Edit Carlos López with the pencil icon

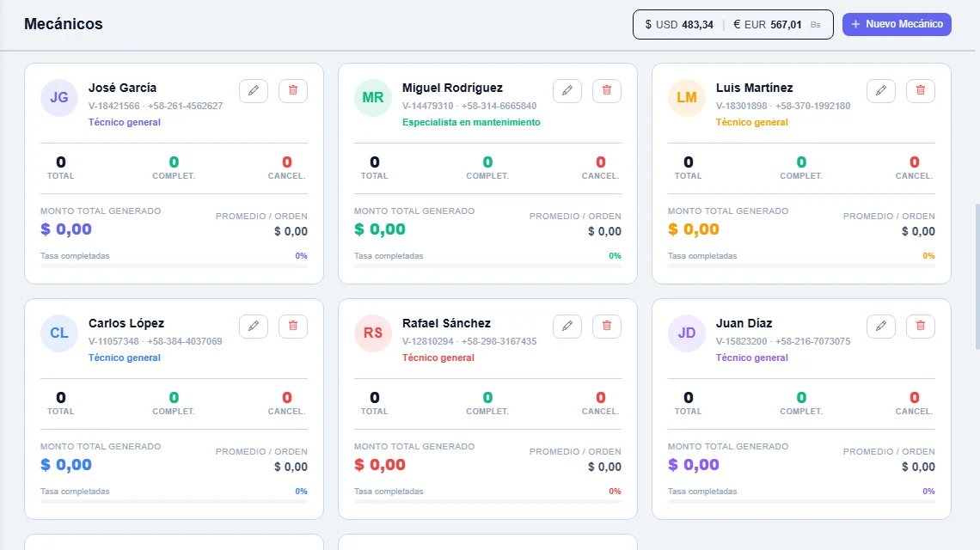click(x=254, y=327)
